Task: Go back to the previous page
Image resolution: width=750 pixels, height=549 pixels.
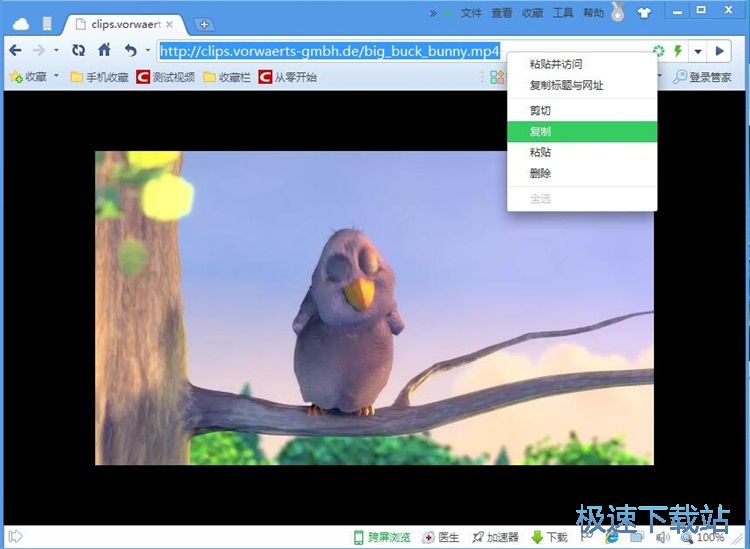Action: pos(15,50)
